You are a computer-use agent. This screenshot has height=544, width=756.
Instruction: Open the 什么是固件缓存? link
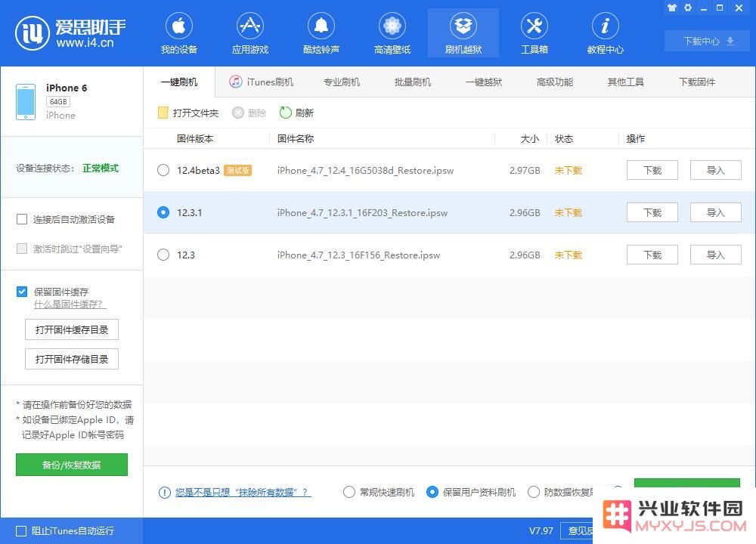click(70, 304)
